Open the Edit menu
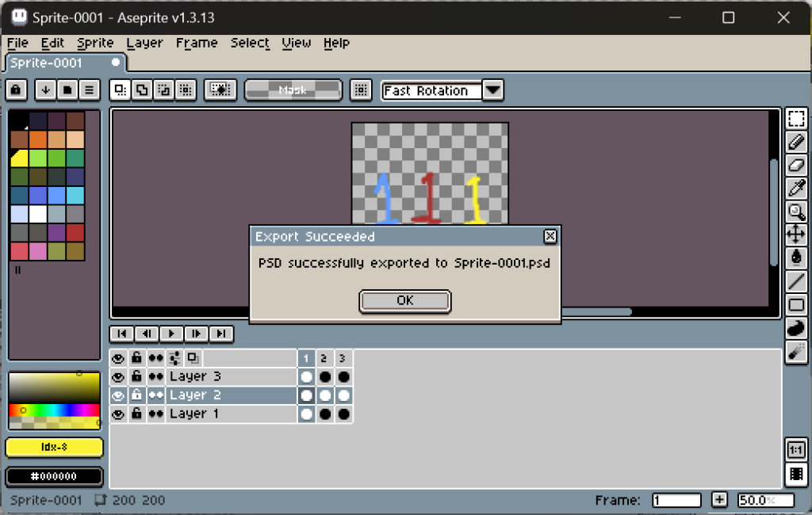812x515 pixels. [53, 43]
